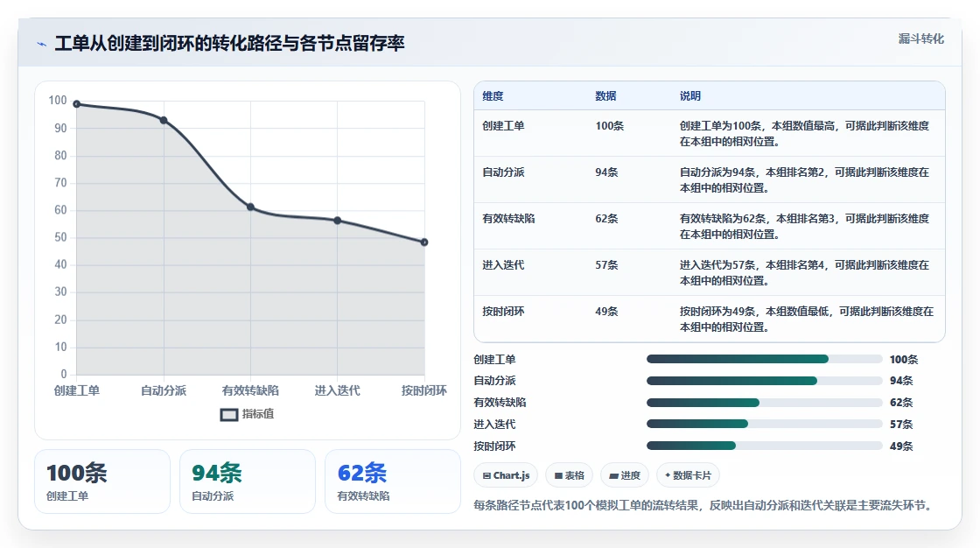Click the 有效转缺陷 progress bar
The height and width of the screenshot is (548, 980).
tap(765, 403)
